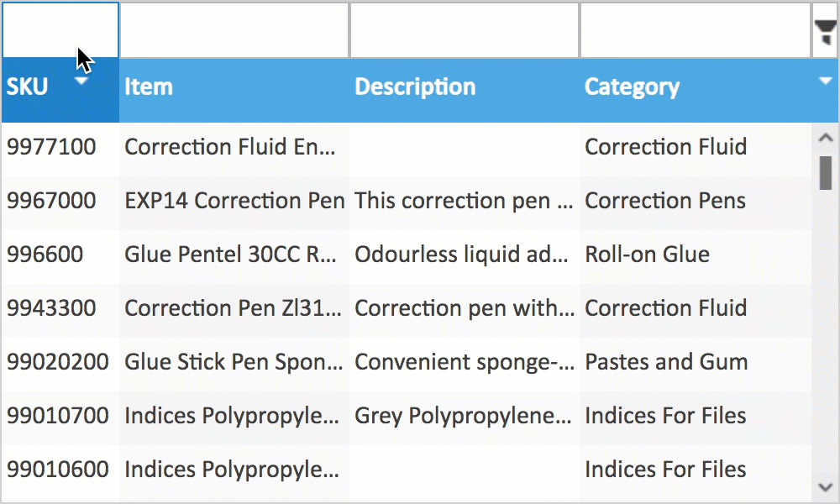This screenshot has height=504, width=840.
Task: Click the Description filter input field
Action: (x=465, y=30)
